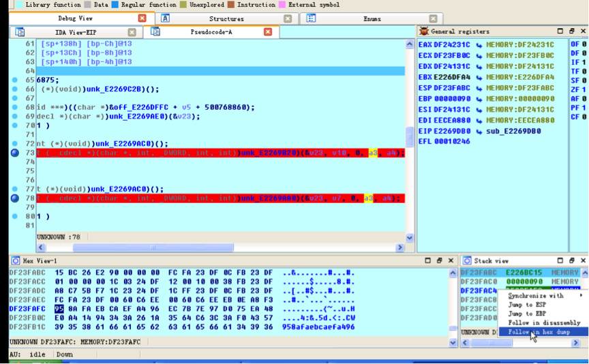Click Stack view horizontal scroll right arrow
The image size is (589, 364).
tap(575, 343)
